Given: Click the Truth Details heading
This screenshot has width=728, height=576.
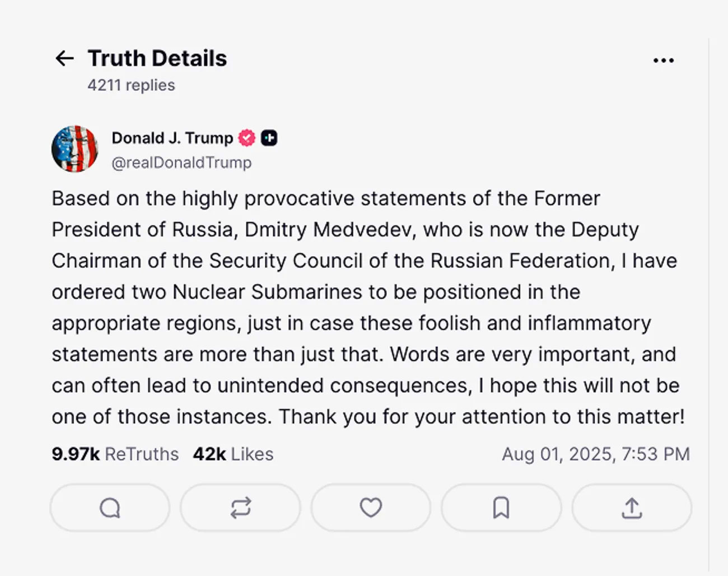Looking at the screenshot, I should [157, 58].
